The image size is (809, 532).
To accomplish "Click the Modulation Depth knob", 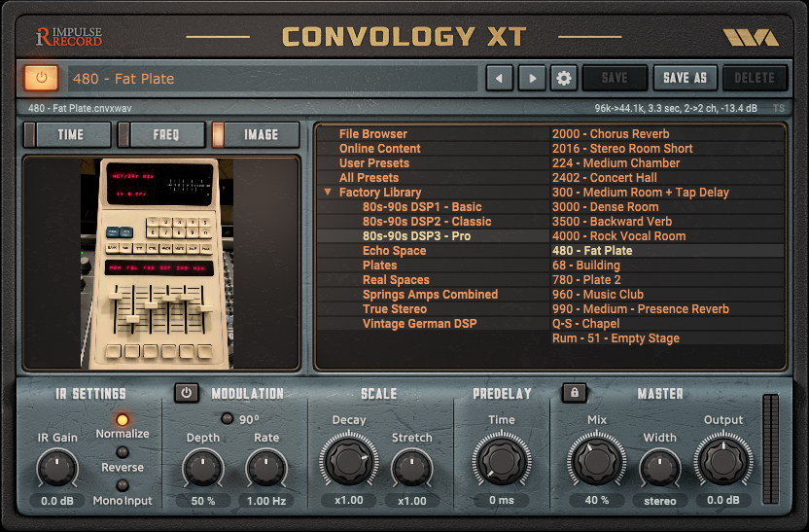I will coord(203,468).
